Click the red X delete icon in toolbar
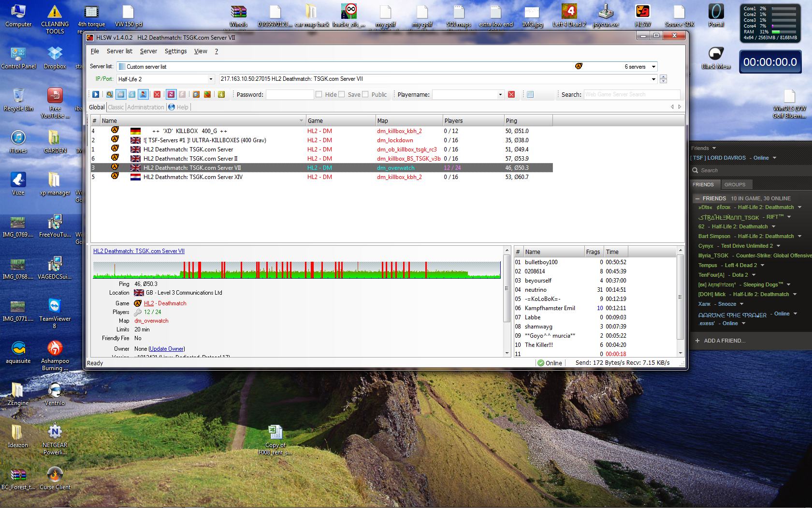The width and height of the screenshot is (812, 508). pos(157,95)
